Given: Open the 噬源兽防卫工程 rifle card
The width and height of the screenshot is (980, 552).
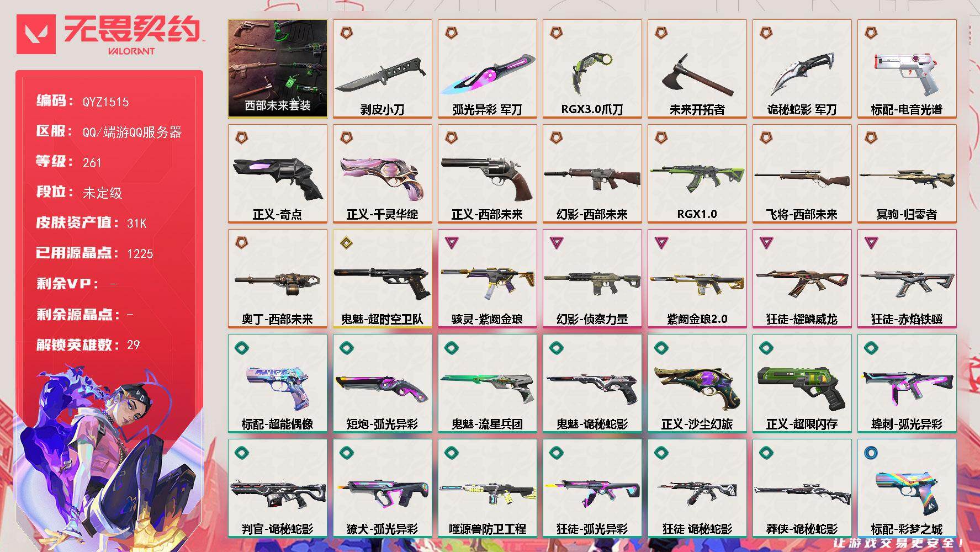Looking at the screenshot, I should pos(488,489).
